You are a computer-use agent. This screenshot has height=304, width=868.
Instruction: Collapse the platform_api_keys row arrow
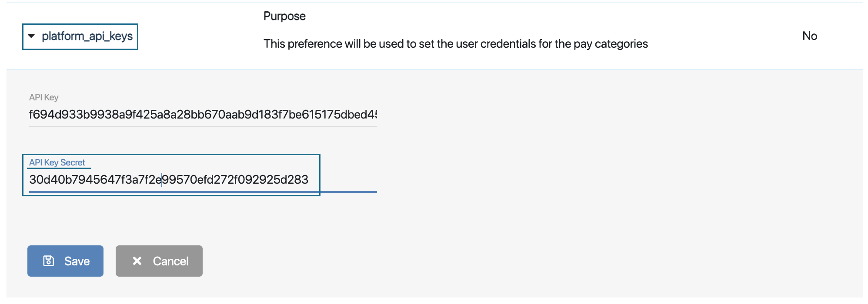point(31,36)
